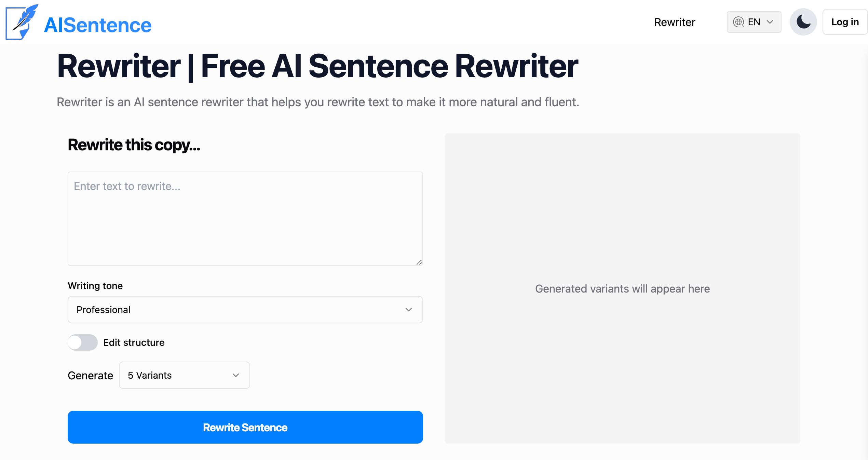Select the Rewriter navigation item
Image resolution: width=868 pixels, height=460 pixels.
674,22
